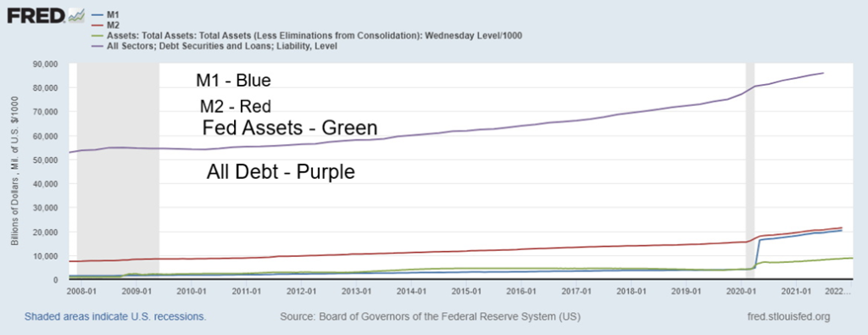Click the 90,000 y-axis tick label
868x335 pixels.
pyautogui.click(x=46, y=64)
